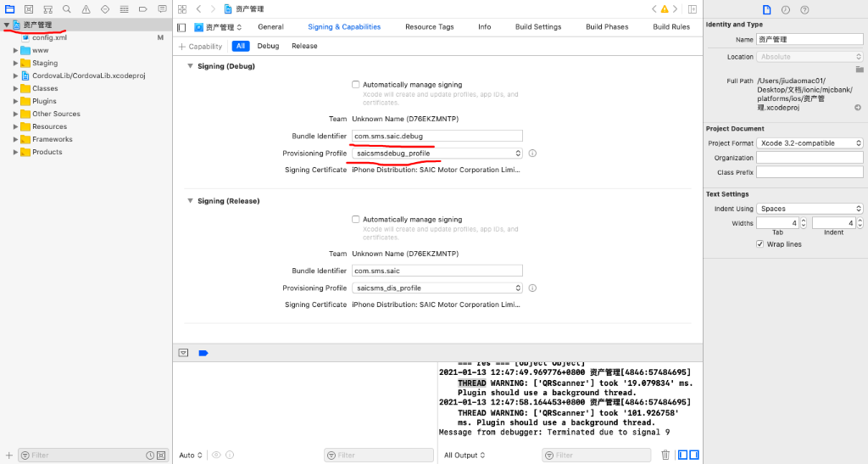The image size is (868, 464).
Task: Open the Symbol navigator
Action: [48, 8]
